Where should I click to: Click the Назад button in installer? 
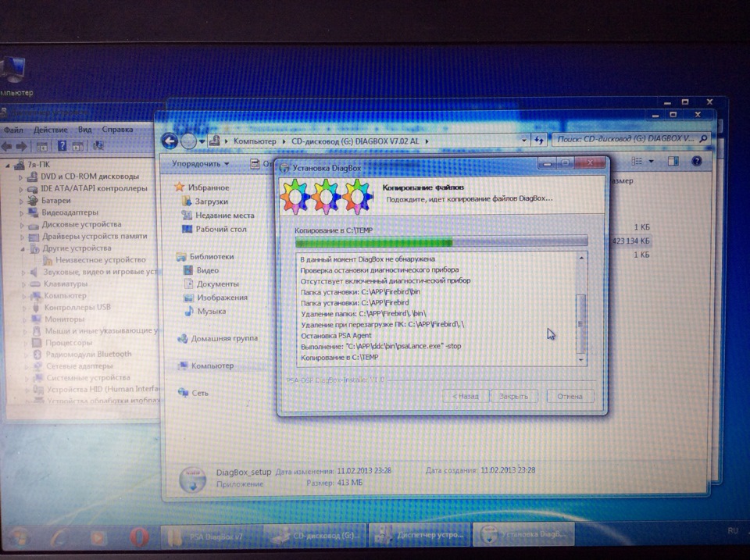tap(466, 396)
